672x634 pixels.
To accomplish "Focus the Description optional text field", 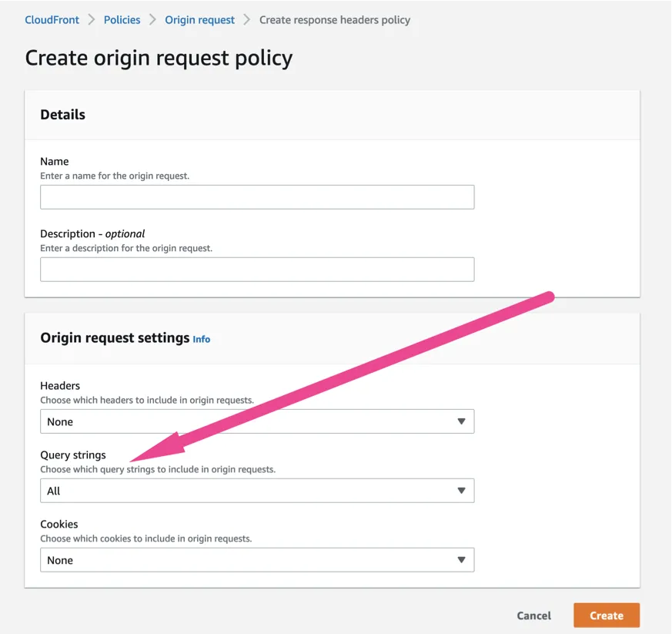I will pos(257,270).
